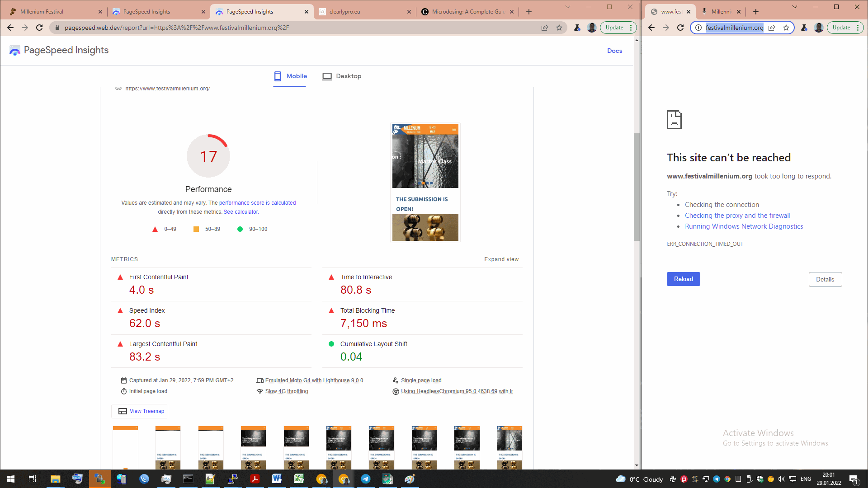Screen dimensions: 868x488
Task: Click the performance score 17 gauge
Action: coord(208,156)
